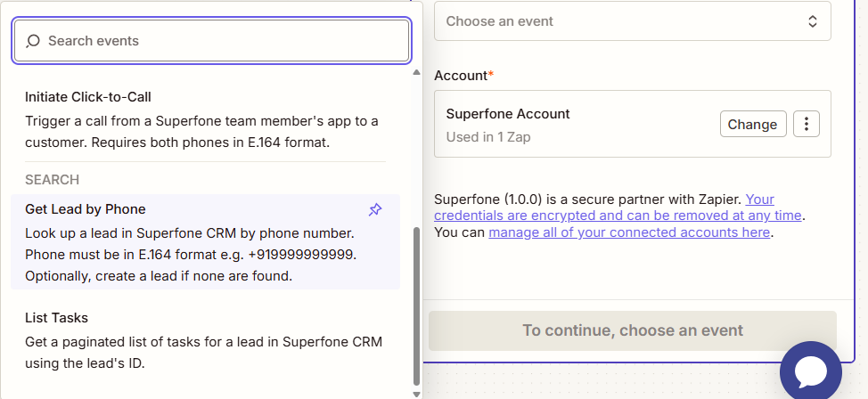Click the SEARCH section heading
This screenshot has height=399, width=868.
pos(52,180)
